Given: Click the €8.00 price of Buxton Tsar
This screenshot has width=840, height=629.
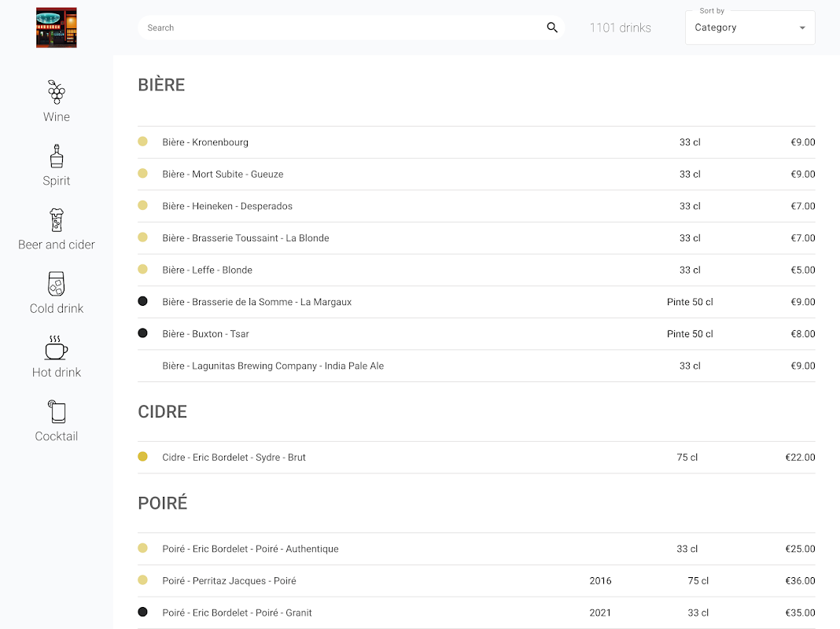Looking at the screenshot, I should (803, 334).
